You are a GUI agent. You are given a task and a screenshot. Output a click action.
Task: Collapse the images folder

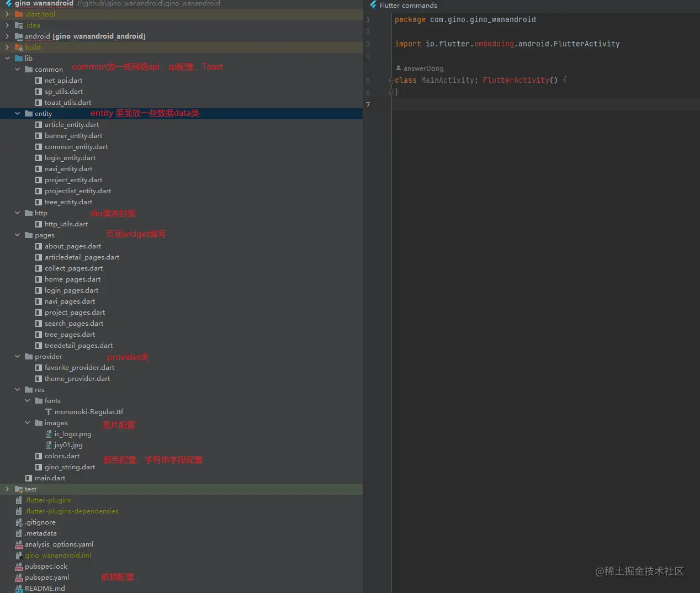(27, 423)
